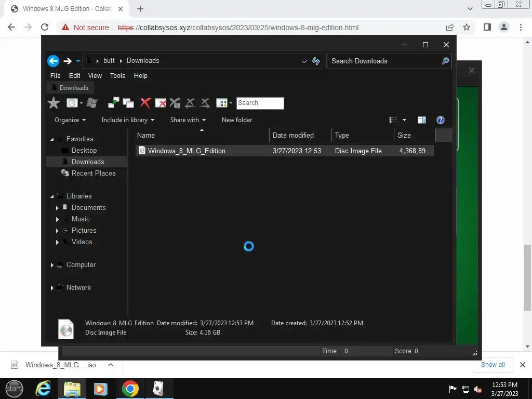Viewport: 532px width, 399px height.
Task: Select Desktop under Favorites
Action: pos(84,150)
